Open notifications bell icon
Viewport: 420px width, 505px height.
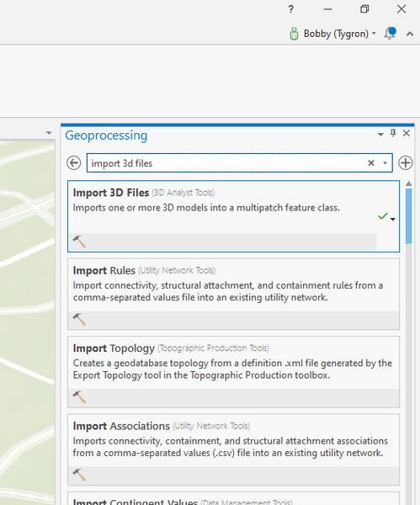[390, 33]
